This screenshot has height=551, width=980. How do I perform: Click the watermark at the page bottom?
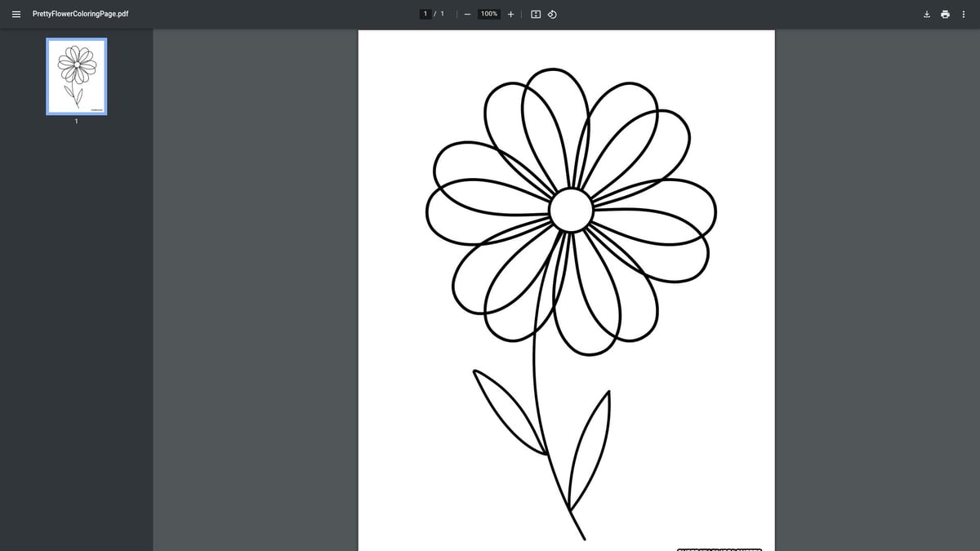point(719,549)
